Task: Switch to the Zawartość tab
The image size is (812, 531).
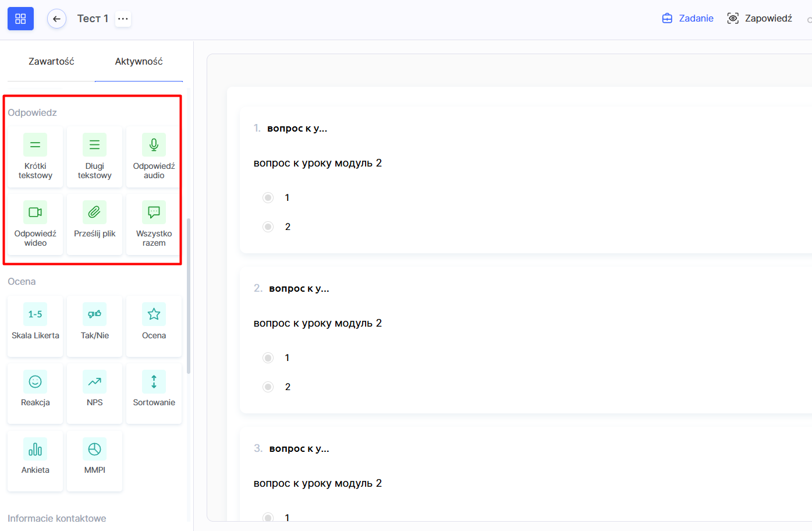Action: [51, 62]
